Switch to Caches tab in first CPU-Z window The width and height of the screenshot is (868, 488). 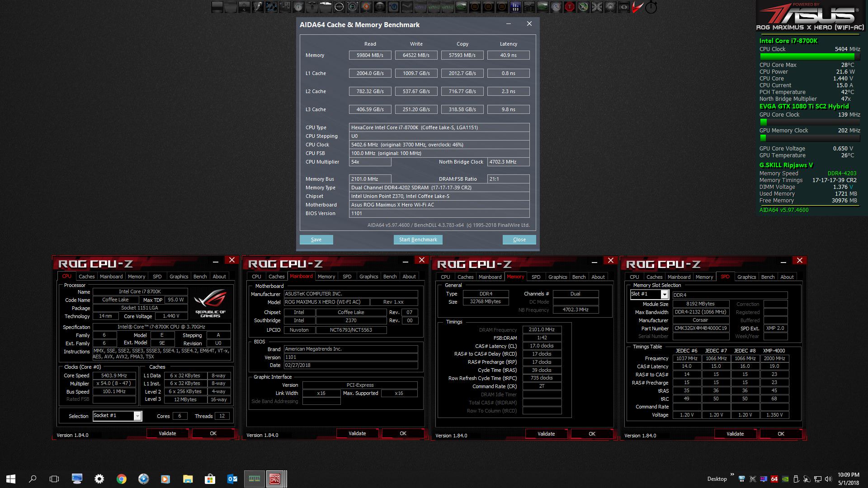(x=86, y=277)
